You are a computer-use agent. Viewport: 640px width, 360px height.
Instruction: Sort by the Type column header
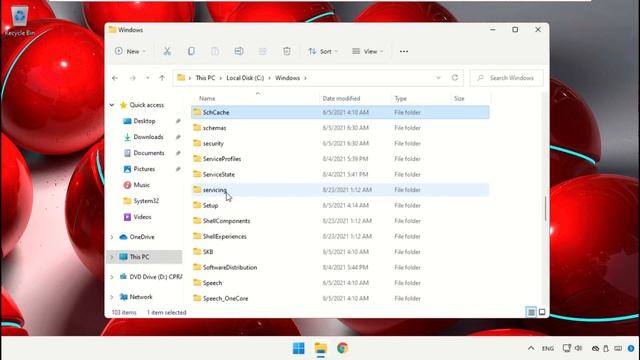click(x=400, y=98)
